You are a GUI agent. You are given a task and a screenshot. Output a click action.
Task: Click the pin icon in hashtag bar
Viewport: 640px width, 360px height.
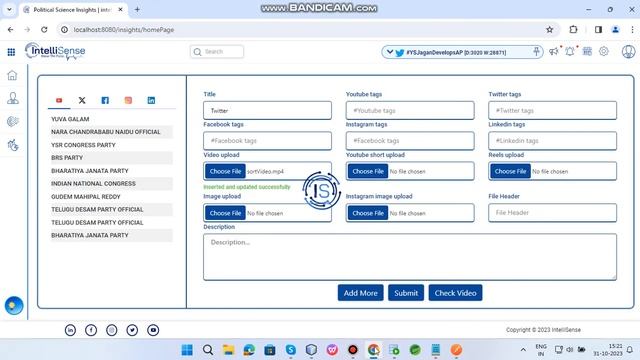[536, 51]
